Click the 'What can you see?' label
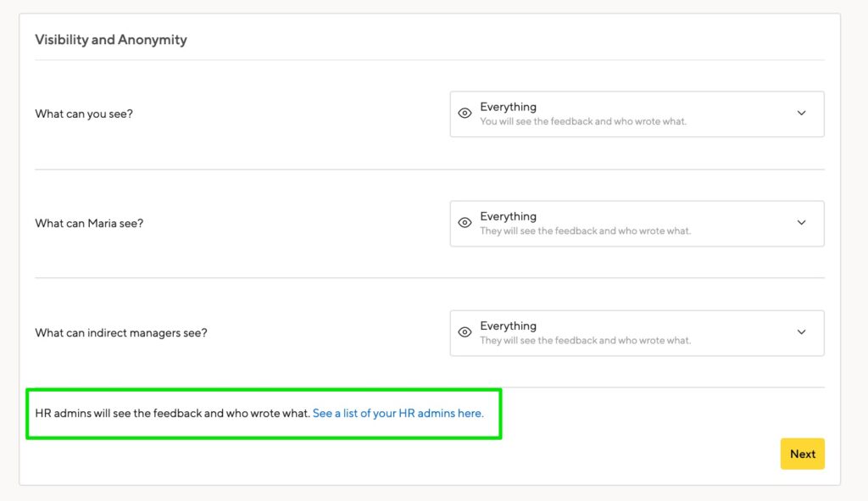This screenshot has height=501, width=868. click(84, 114)
